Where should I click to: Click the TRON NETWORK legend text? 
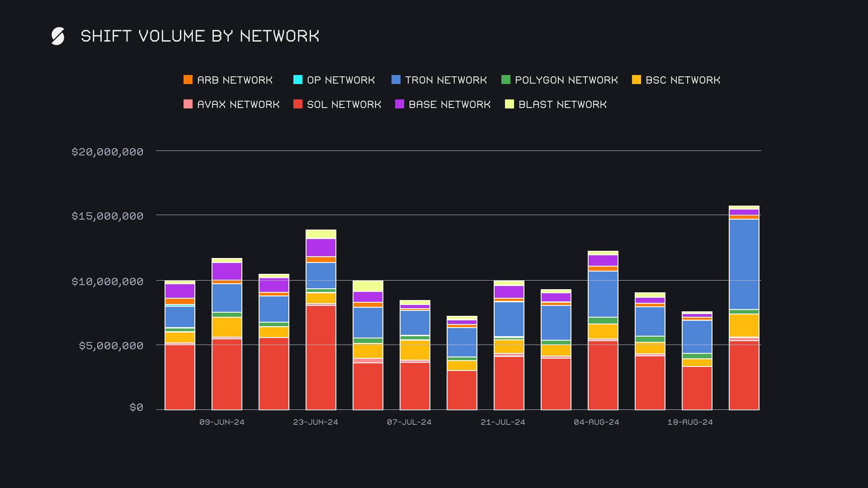tap(446, 80)
